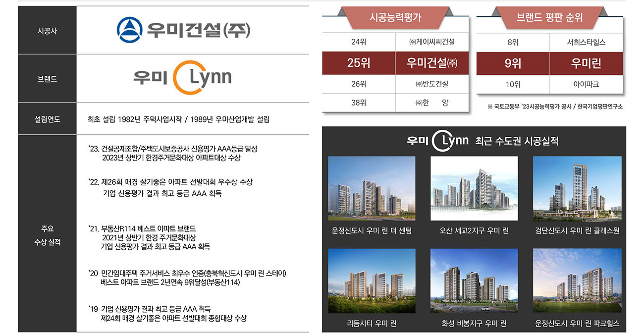Image resolution: width=644 pixels, height=335 pixels.
Task: Click the 베스트 아파트 브랜드 2년연속 9위달성 line
Action: click(170, 282)
